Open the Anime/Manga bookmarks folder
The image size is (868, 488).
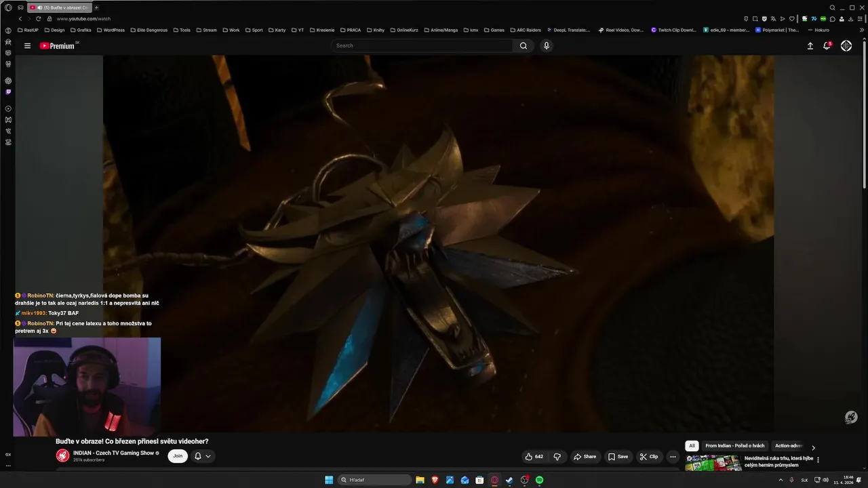coord(441,30)
